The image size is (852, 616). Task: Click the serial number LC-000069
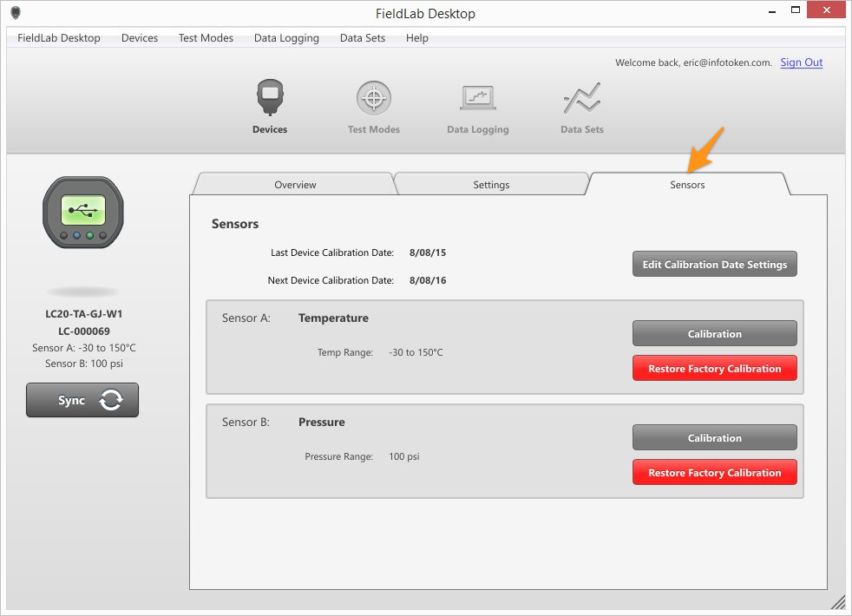(x=83, y=331)
